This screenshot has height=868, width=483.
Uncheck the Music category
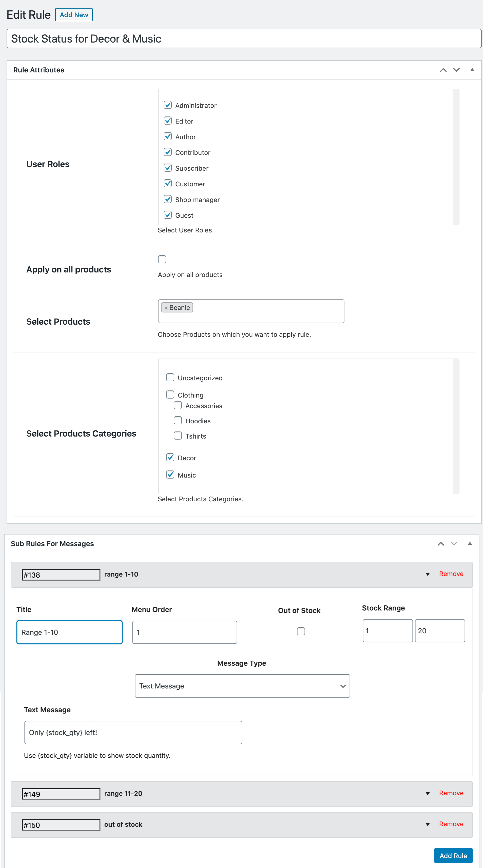(x=170, y=475)
